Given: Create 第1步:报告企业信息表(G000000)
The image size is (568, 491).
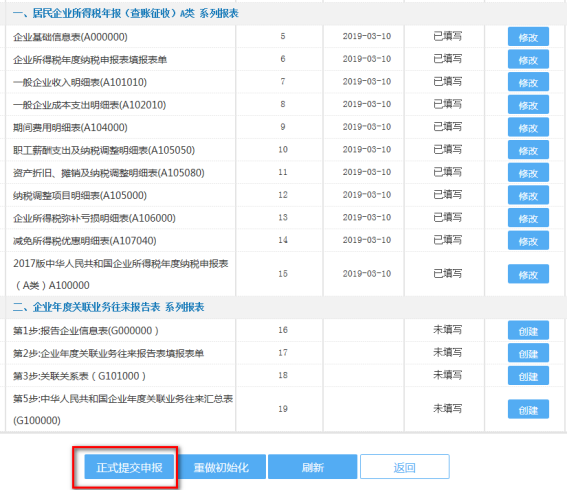Looking at the screenshot, I should click(x=528, y=330).
